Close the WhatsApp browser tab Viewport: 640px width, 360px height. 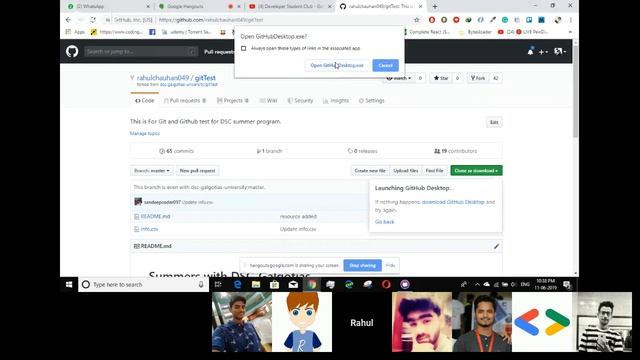148,7
